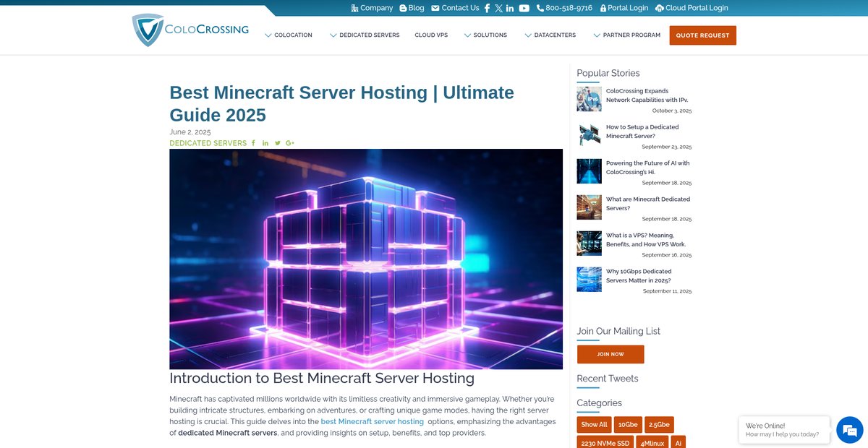
Task: Open story 'How to Setup a Dedicated Minecraft Server?'
Action: [x=642, y=132]
